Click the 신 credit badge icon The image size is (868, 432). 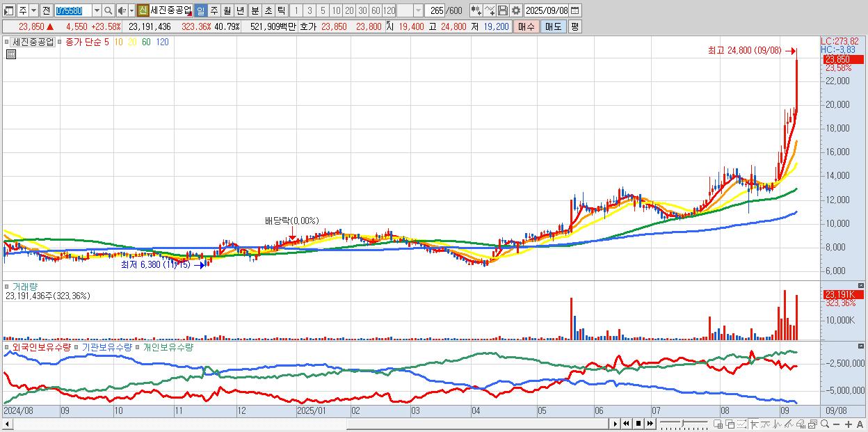[142, 10]
